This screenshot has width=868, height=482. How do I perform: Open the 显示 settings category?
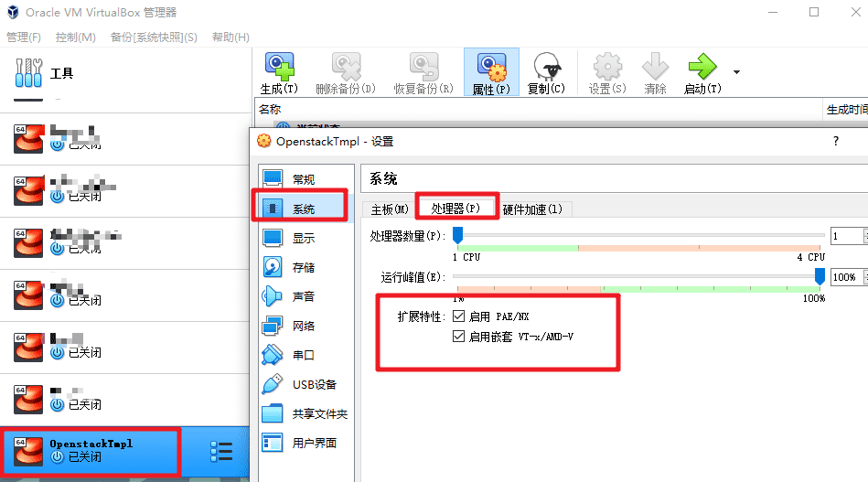pos(305,238)
